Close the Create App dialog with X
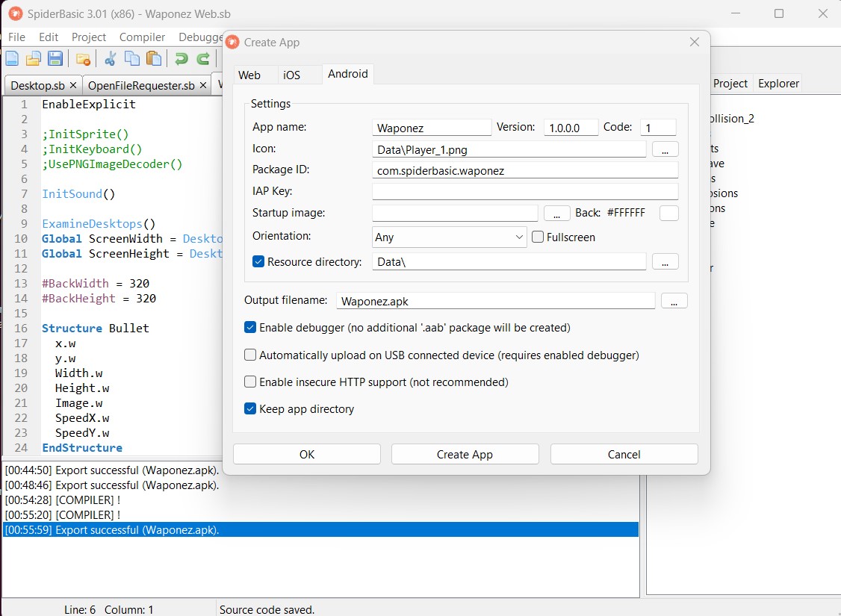Screen dimensions: 841x616 (695, 42)
